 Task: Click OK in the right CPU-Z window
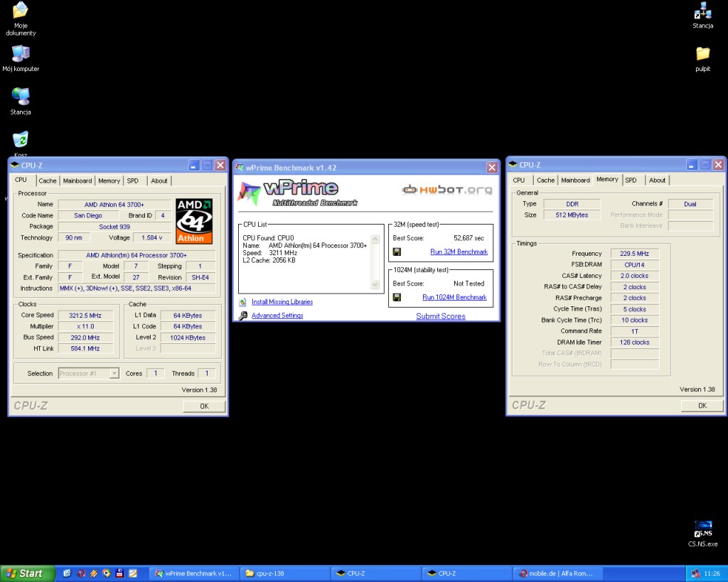pos(702,406)
